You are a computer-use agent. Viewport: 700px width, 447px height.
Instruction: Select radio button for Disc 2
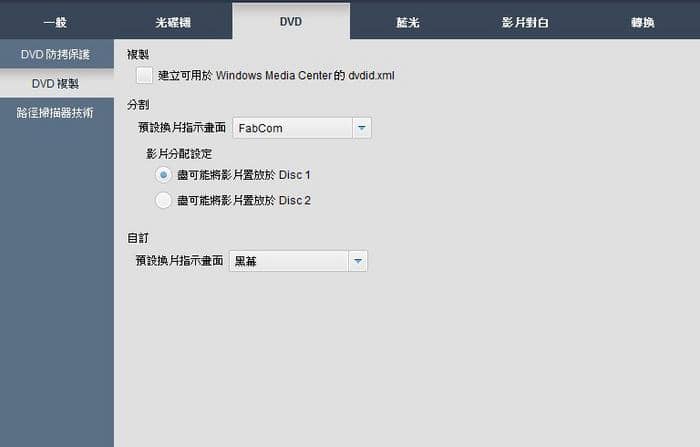click(x=163, y=200)
